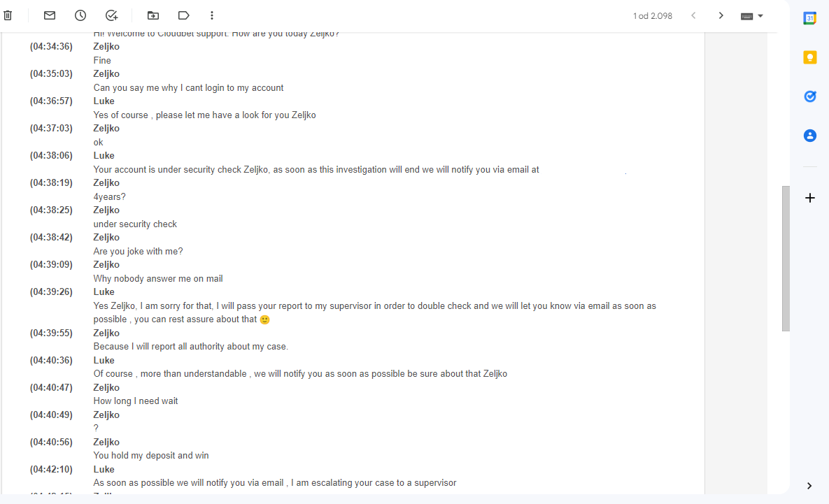Hide the side panel with bottom chevron

pyautogui.click(x=809, y=486)
